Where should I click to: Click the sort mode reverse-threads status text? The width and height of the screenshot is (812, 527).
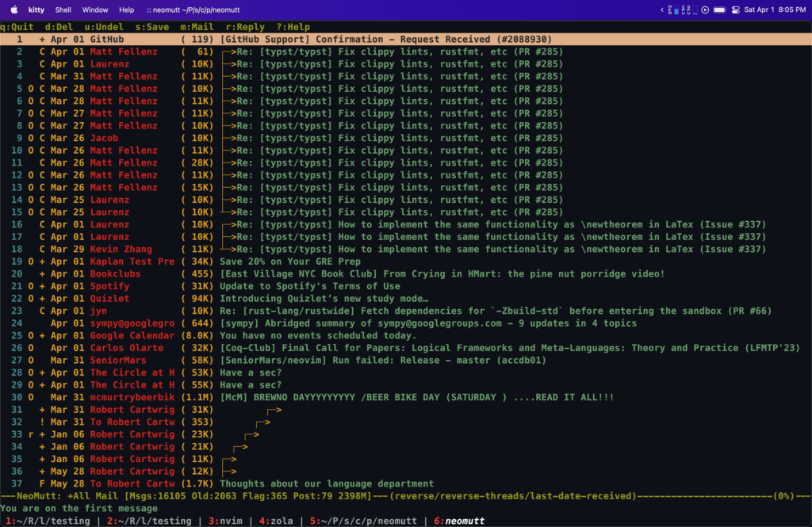point(513,496)
